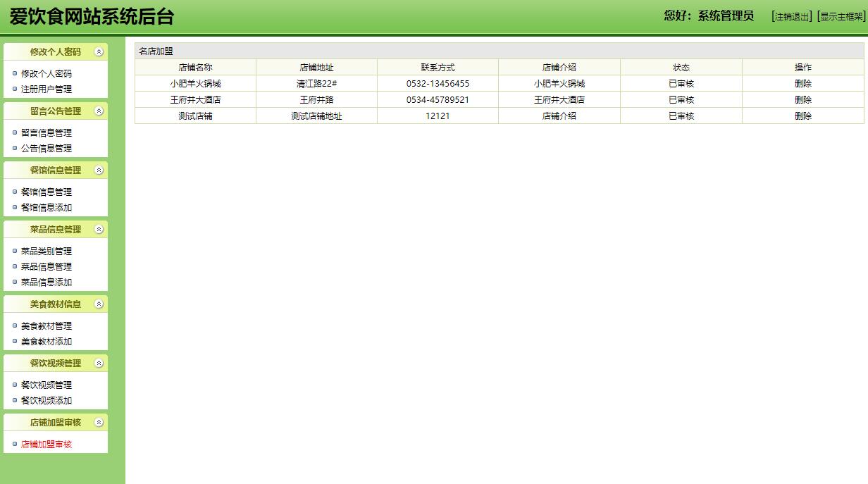Screen dimensions: 868x484
Task: Click store name 王府井大酒店 in first column
Action: point(195,99)
